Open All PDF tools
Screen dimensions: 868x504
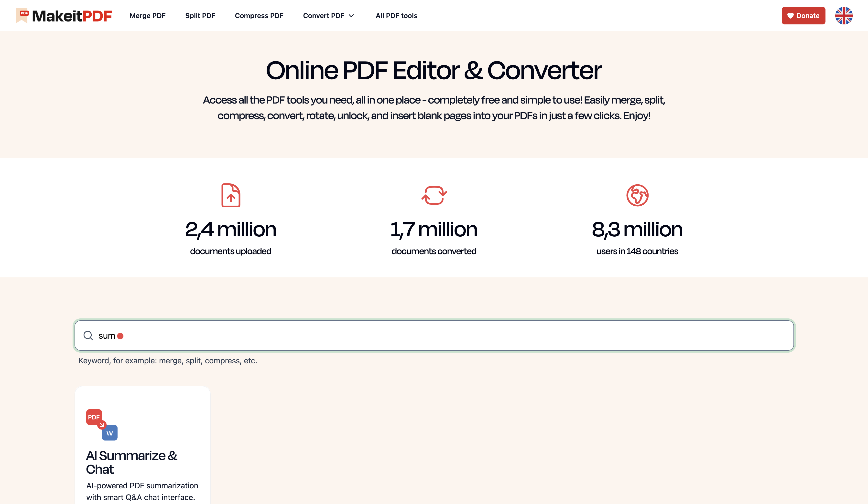click(396, 15)
